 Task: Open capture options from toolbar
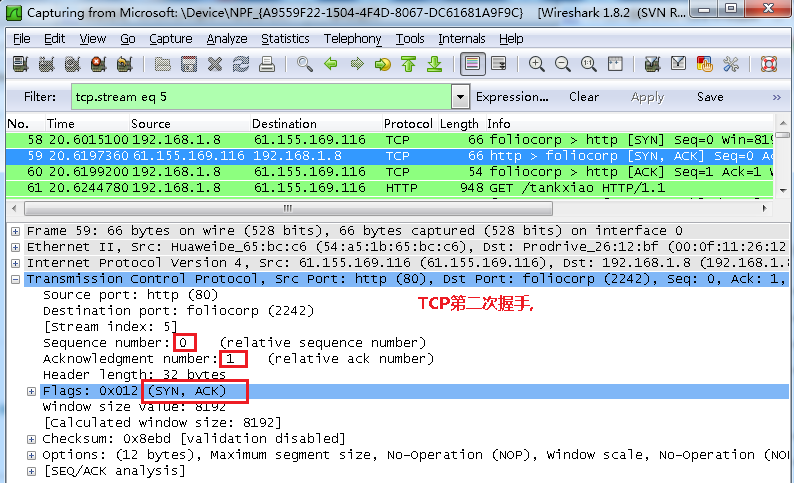pos(47,64)
